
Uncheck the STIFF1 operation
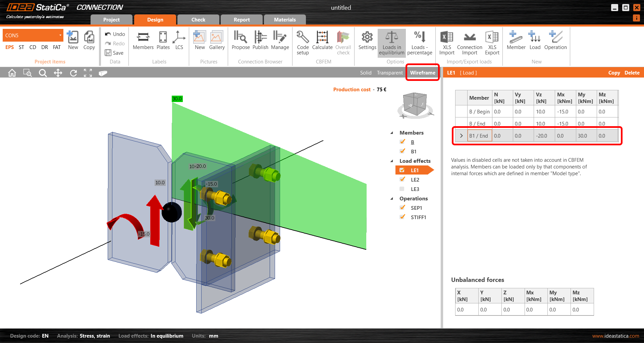402,217
